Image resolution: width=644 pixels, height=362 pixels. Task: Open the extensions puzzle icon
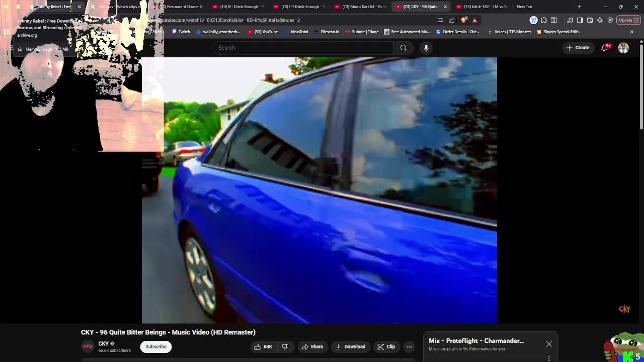(544, 20)
